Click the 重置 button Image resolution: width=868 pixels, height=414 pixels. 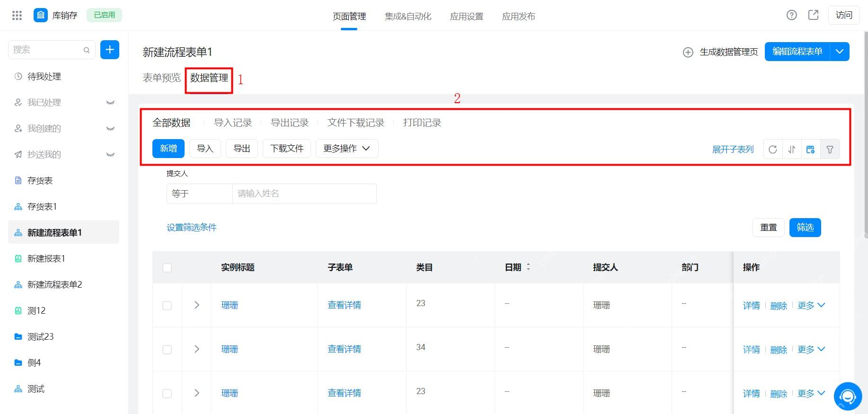point(769,228)
